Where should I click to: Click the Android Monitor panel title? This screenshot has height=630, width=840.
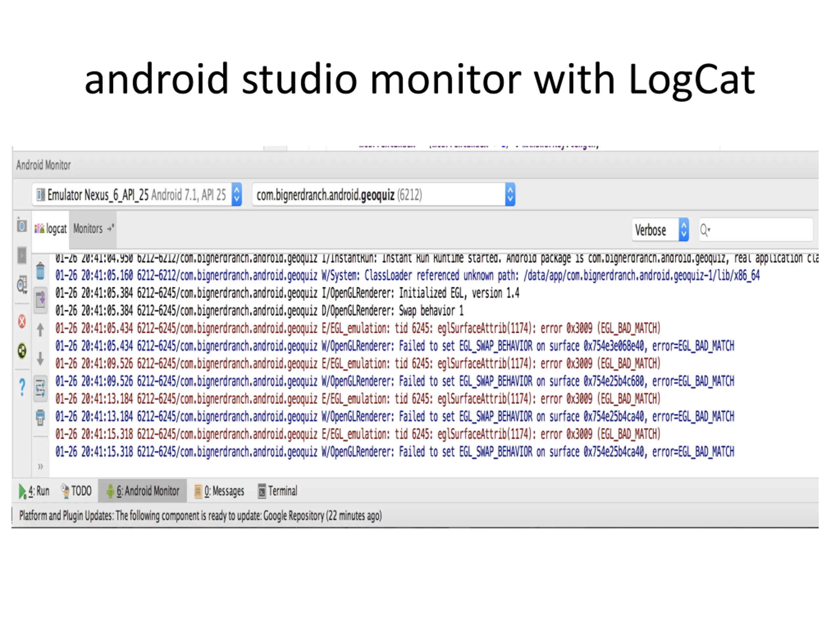point(43,165)
